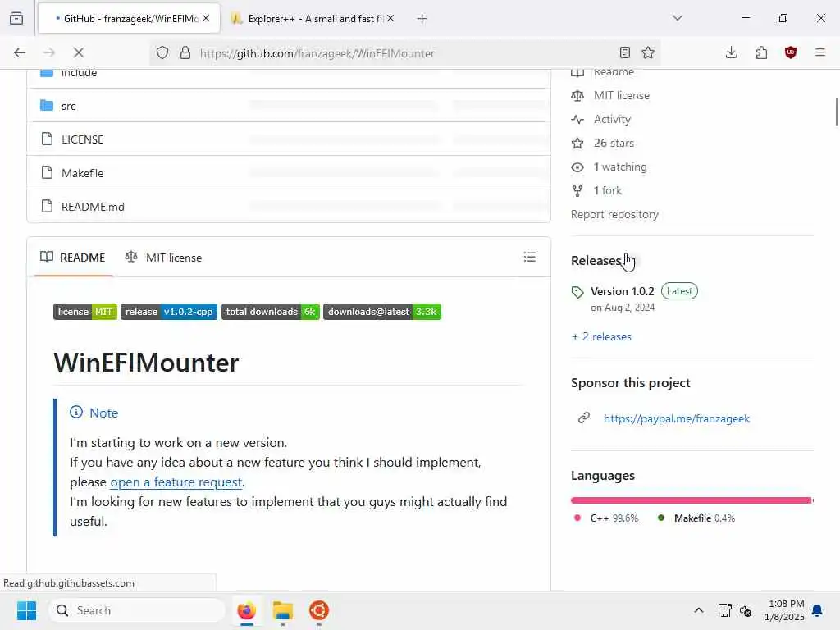This screenshot has height=630, width=840.
Task: Click the taskbar Search box
Action: [x=137, y=610]
